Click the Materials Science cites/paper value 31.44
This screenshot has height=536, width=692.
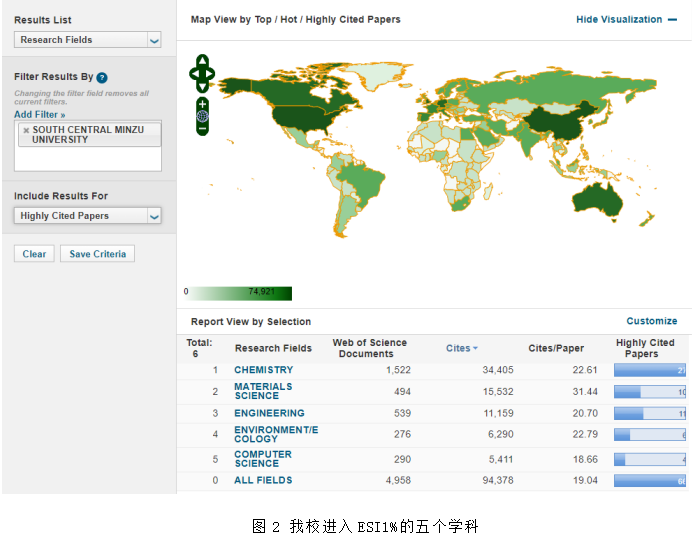click(x=585, y=391)
